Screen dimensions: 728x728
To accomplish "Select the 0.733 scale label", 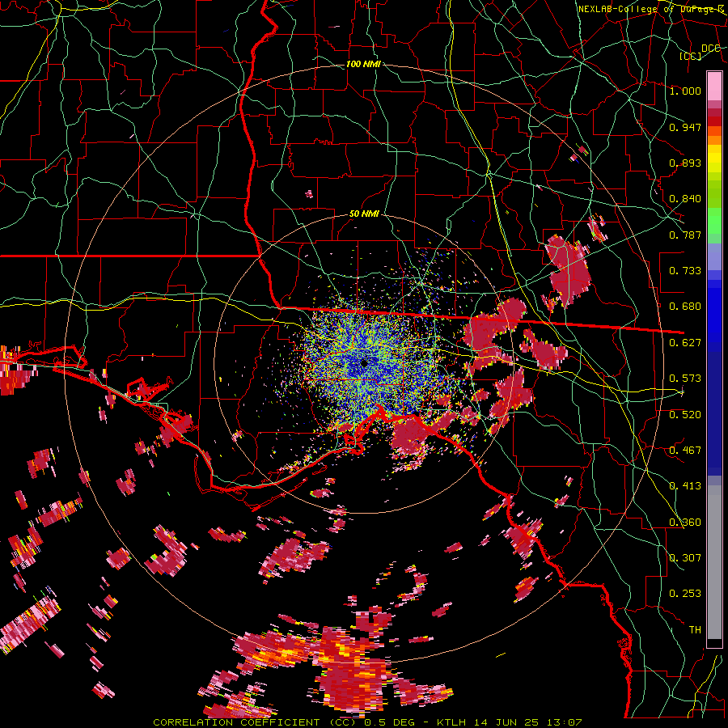I will click(685, 271).
